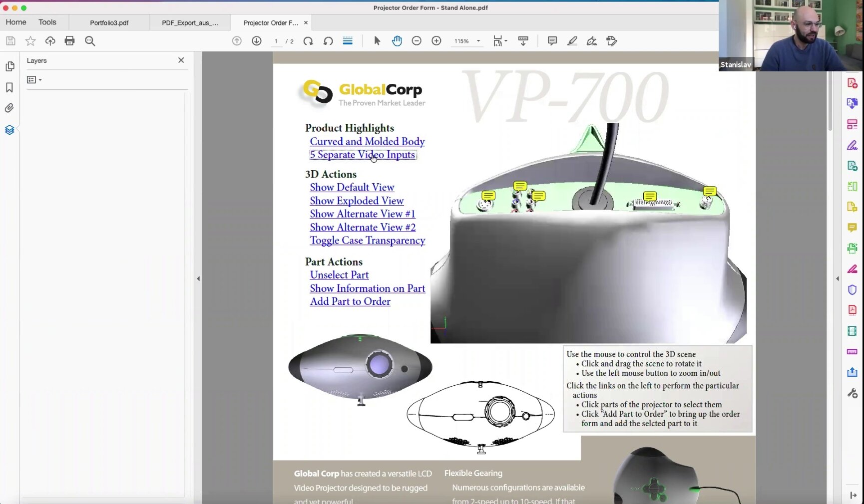Open the Layers options dropdown menu
The width and height of the screenshot is (864, 504).
coord(34,80)
